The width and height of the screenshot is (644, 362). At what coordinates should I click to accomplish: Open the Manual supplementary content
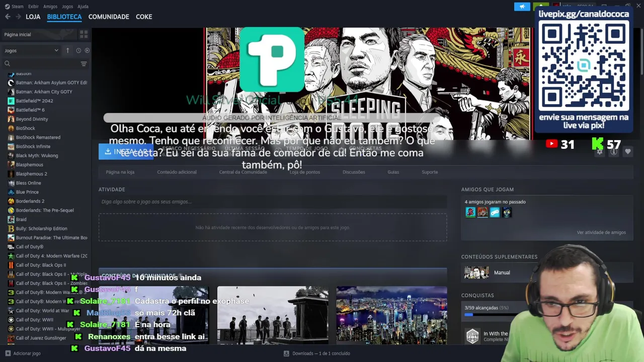547,273
